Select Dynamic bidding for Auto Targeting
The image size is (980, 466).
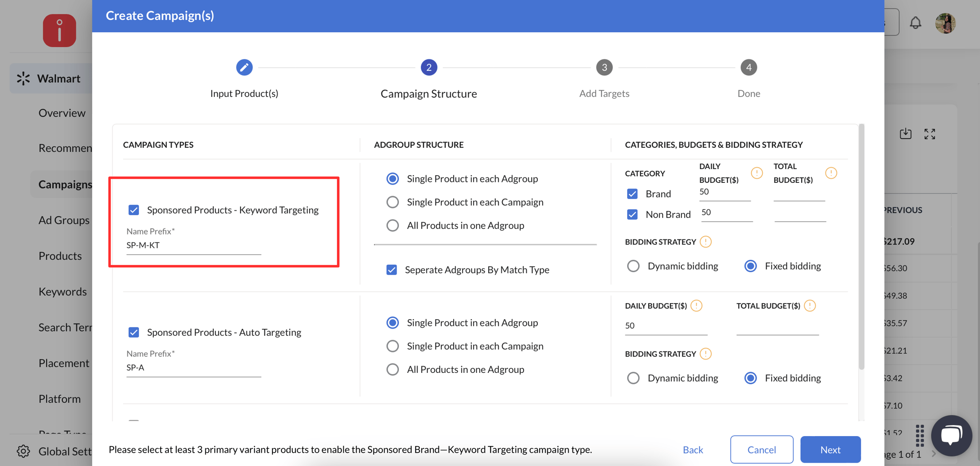click(633, 378)
